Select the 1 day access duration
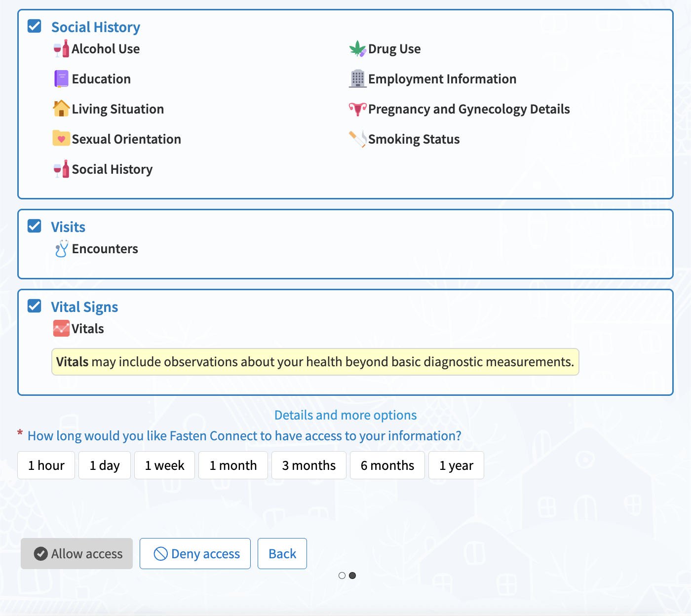Viewport: 691px width, 616px height. (x=105, y=465)
